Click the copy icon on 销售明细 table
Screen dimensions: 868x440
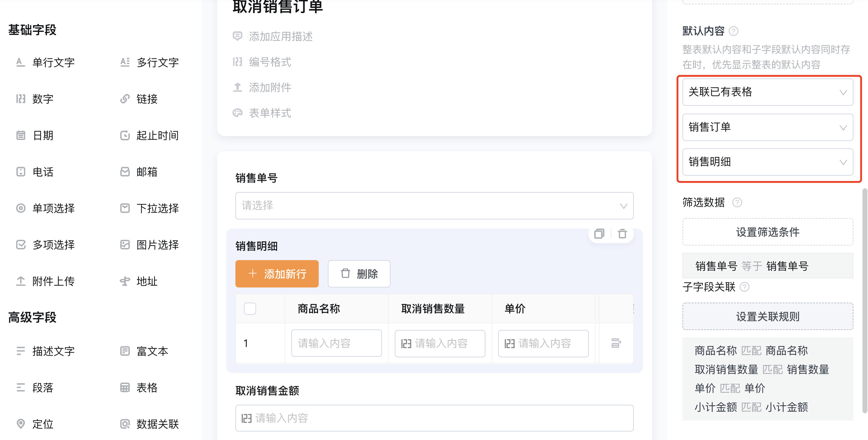tap(599, 234)
